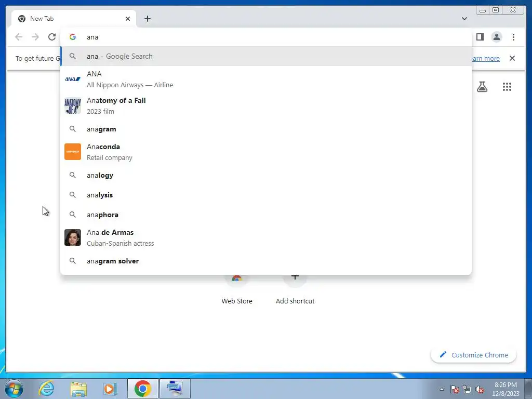Open a new tab with the plus button
Image resolution: width=532 pixels, height=399 pixels.
pyautogui.click(x=147, y=19)
